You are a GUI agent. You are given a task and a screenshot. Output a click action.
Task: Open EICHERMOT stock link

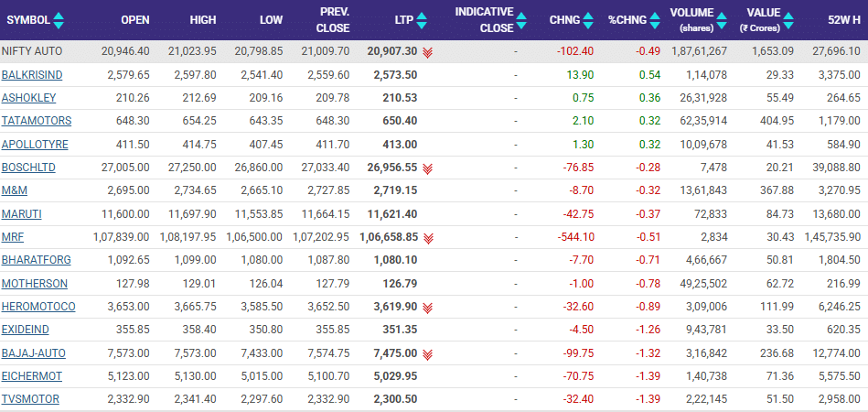(x=31, y=376)
